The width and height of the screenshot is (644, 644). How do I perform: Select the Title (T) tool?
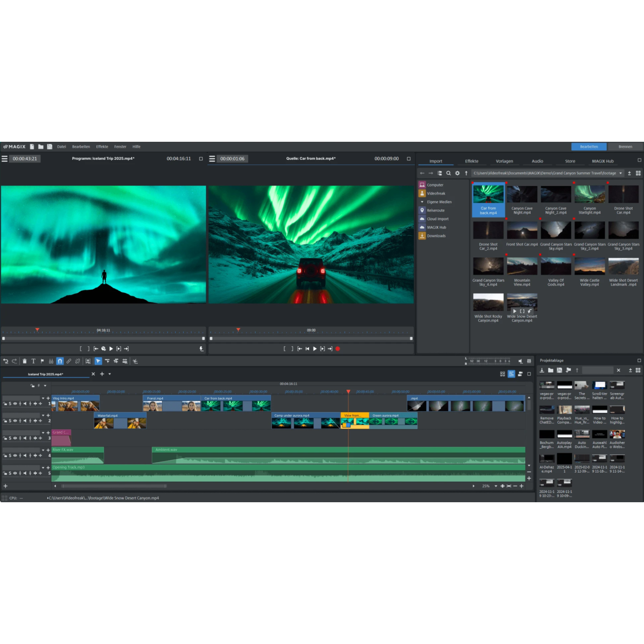pyautogui.click(x=33, y=361)
